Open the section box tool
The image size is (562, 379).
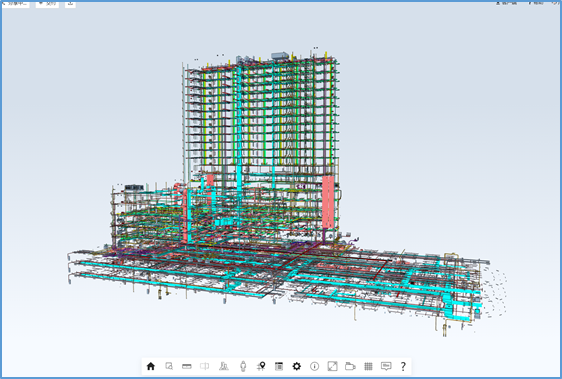coord(205,366)
